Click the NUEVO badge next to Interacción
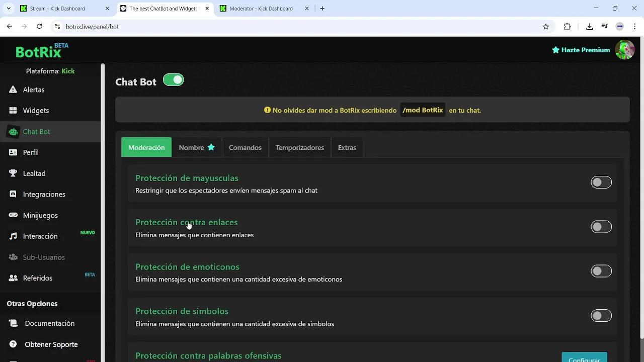The height and width of the screenshot is (362, 644). click(x=88, y=233)
